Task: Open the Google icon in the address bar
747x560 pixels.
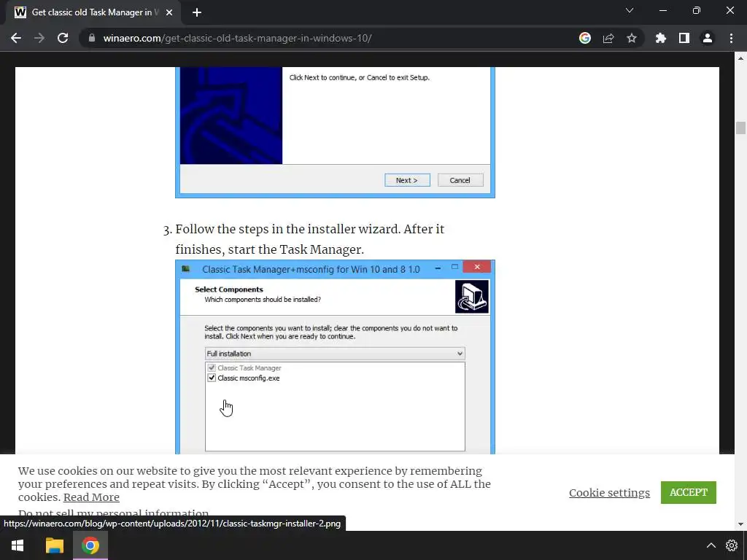Action: [x=585, y=38]
